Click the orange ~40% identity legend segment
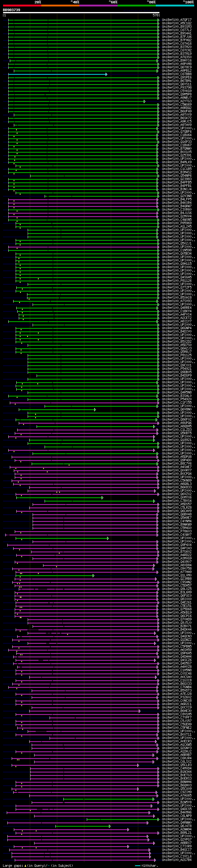 (61, 6)
